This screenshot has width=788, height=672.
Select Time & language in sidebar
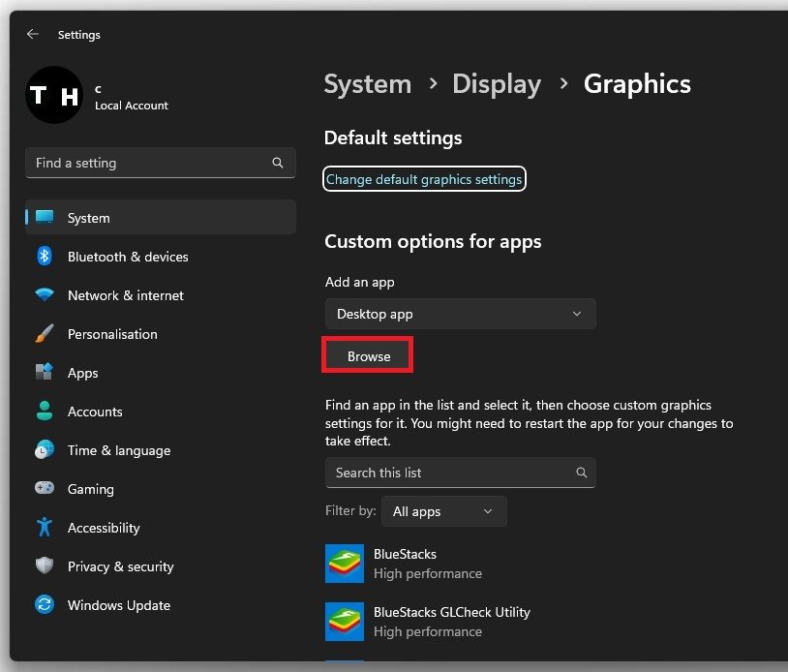click(118, 450)
